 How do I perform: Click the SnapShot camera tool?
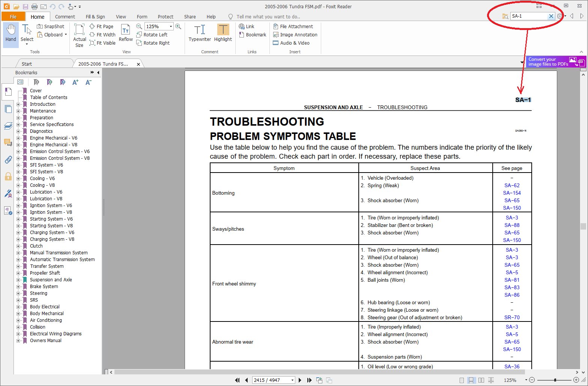point(51,27)
